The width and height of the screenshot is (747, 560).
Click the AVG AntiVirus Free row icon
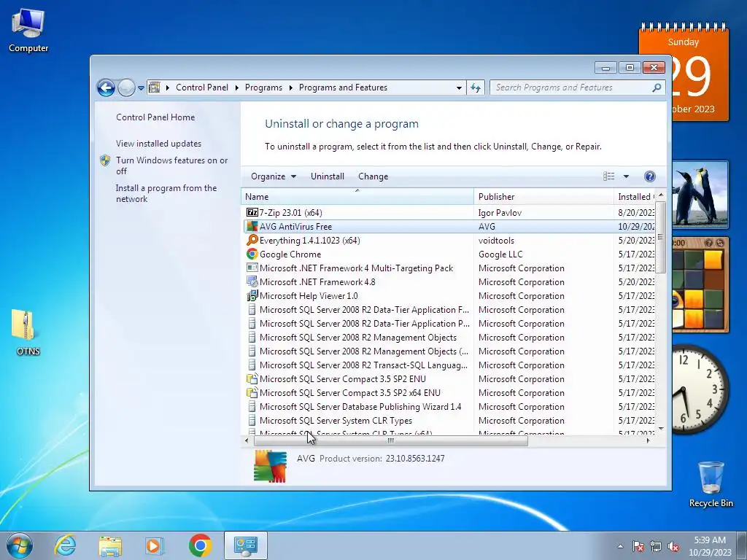pyautogui.click(x=252, y=226)
